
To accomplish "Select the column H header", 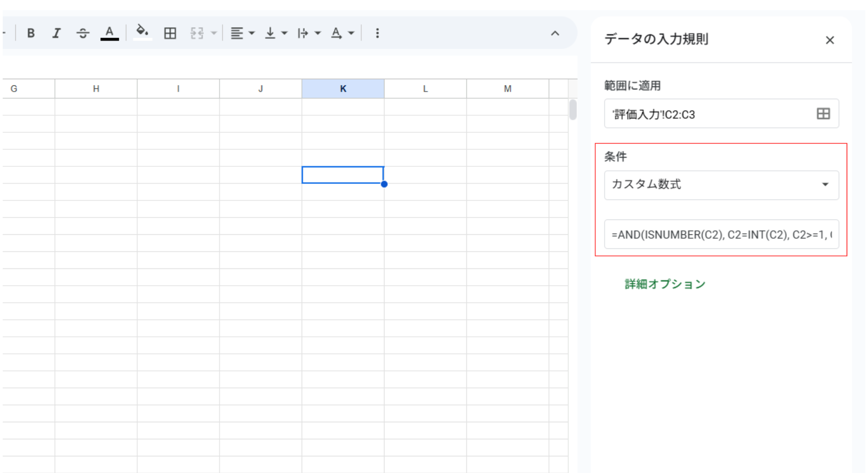I will pyautogui.click(x=96, y=89).
